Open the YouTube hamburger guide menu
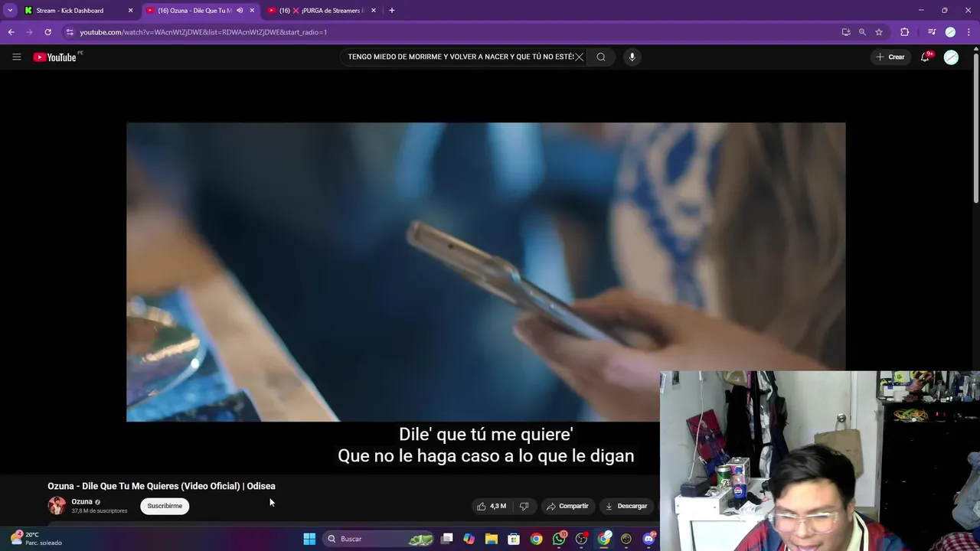Viewport: 980px width, 551px height. (16, 57)
